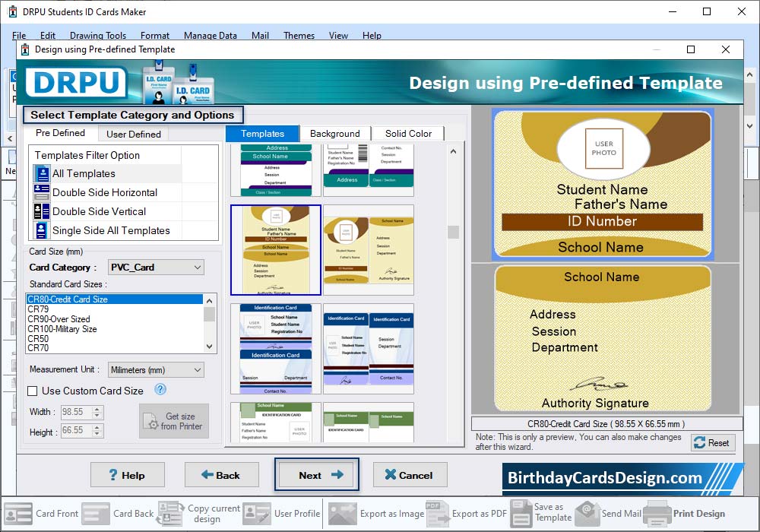
Task: Click Width stepper up arrow
Action: 97,409
